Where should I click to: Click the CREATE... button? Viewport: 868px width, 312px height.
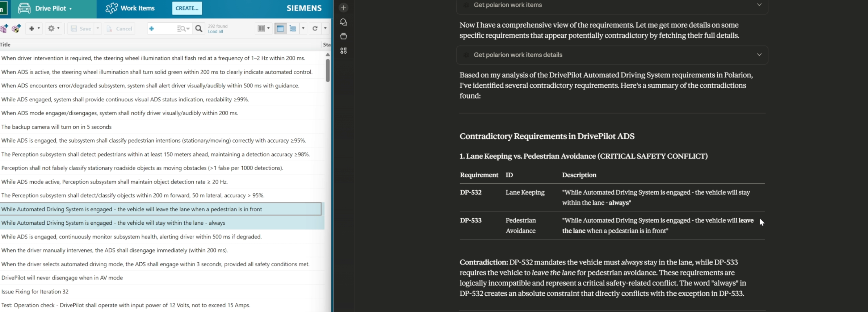tap(187, 8)
